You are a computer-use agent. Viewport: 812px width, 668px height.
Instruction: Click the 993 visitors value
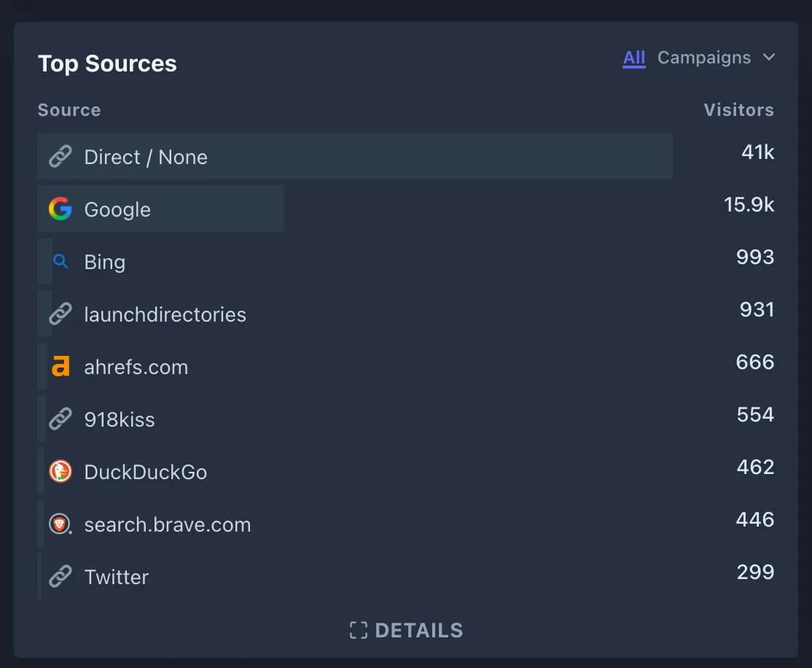(755, 257)
